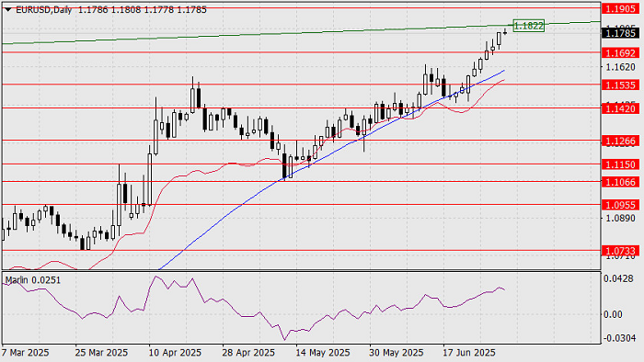Click the 10 Apr 2025 date marker

176,353
